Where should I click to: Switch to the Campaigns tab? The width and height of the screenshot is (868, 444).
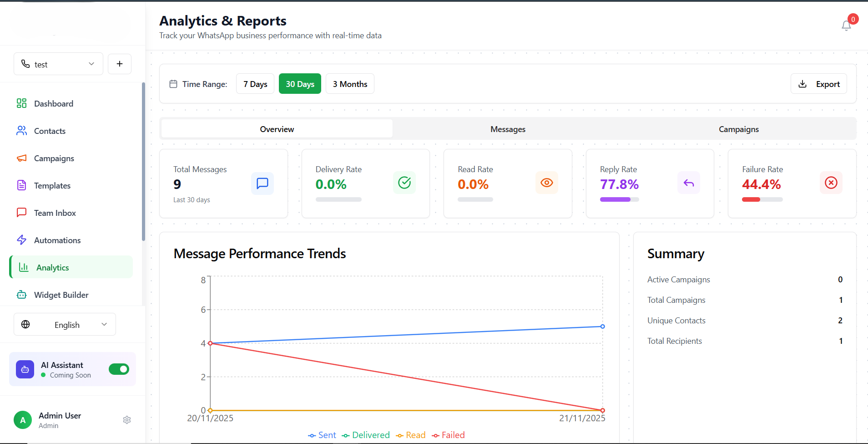[x=739, y=129]
